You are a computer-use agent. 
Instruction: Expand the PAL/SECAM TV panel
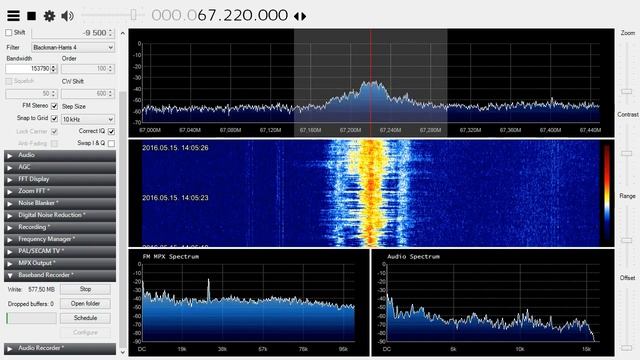(x=60, y=251)
